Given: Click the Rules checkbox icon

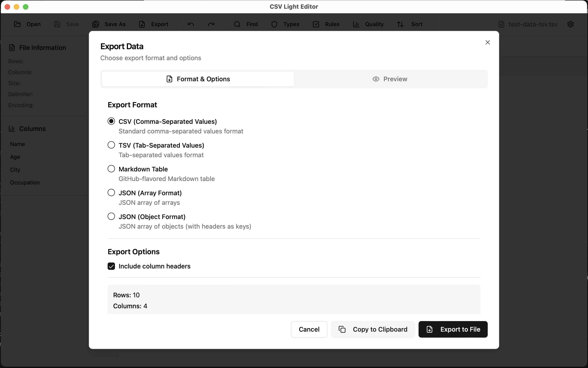Looking at the screenshot, I should [x=316, y=24].
